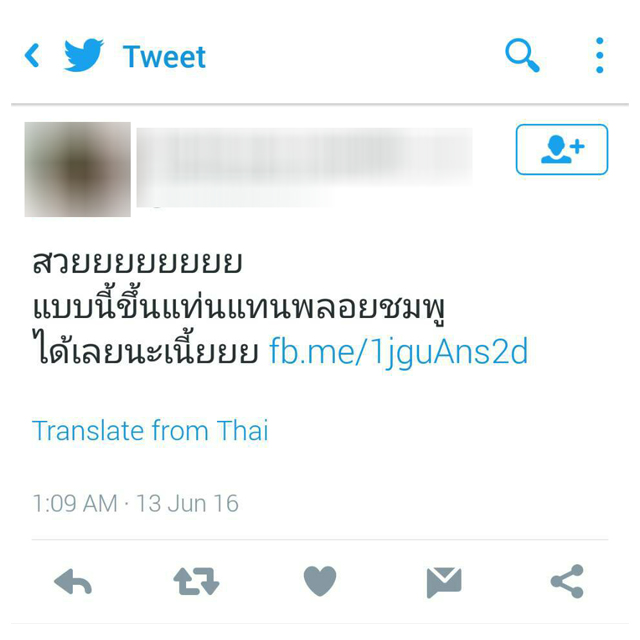Open search with the magnifying glass icon
The height and width of the screenshot is (640, 640).
(x=522, y=56)
